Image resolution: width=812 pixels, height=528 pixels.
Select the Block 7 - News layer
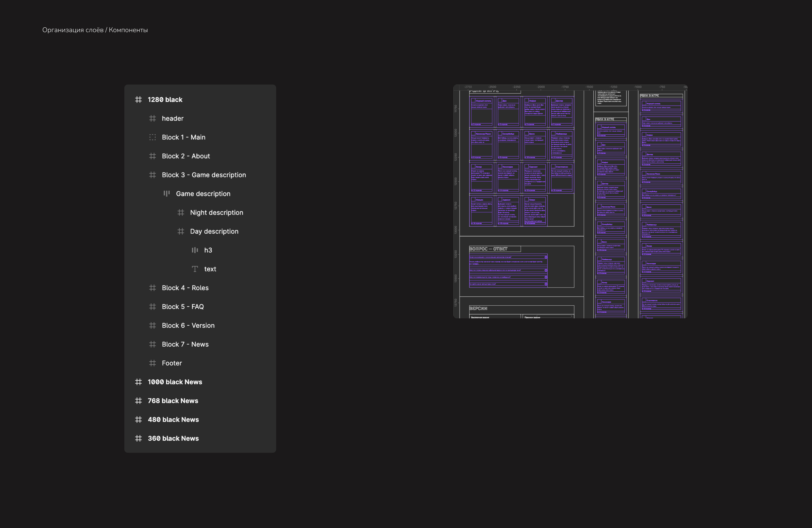pyautogui.click(x=185, y=344)
